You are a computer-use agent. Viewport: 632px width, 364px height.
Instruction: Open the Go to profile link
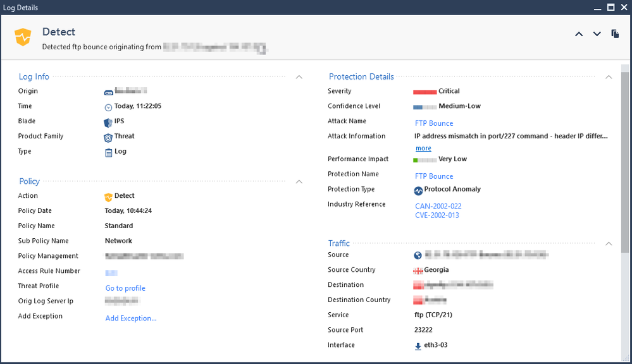click(x=125, y=288)
